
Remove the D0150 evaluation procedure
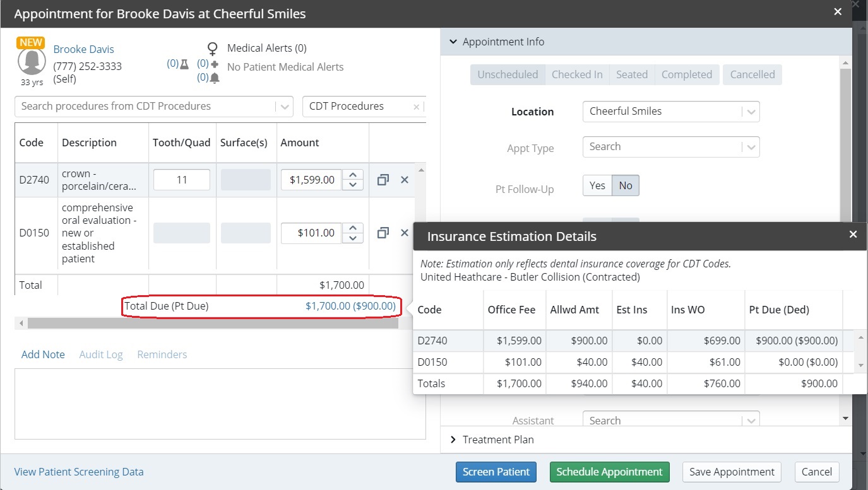[405, 233]
